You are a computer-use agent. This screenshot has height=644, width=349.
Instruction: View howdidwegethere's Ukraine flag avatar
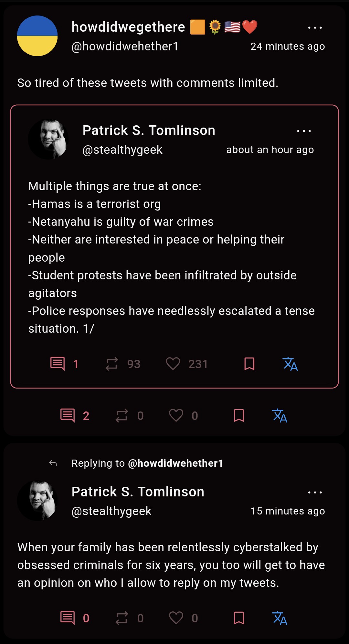37,36
